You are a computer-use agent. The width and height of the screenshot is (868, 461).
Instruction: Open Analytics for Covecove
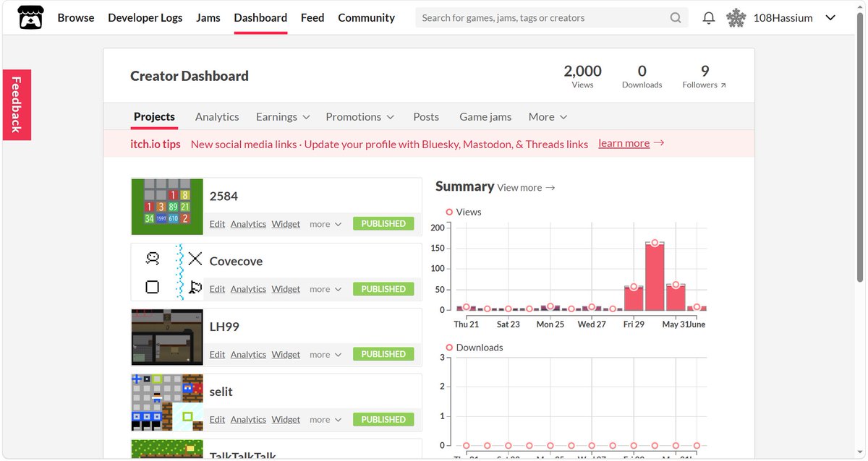[248, 289]
